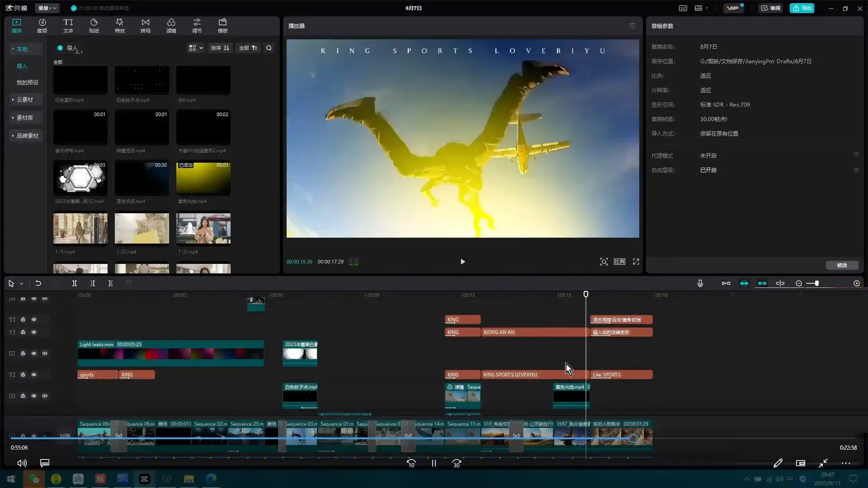Select the 黄色光线.mp4 media thumbnail

click(x=203, y=179)
